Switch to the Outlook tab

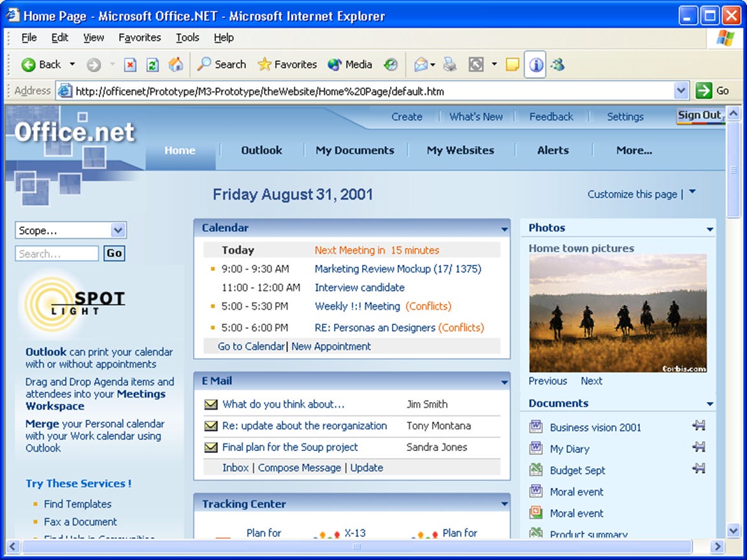point(261,150)
